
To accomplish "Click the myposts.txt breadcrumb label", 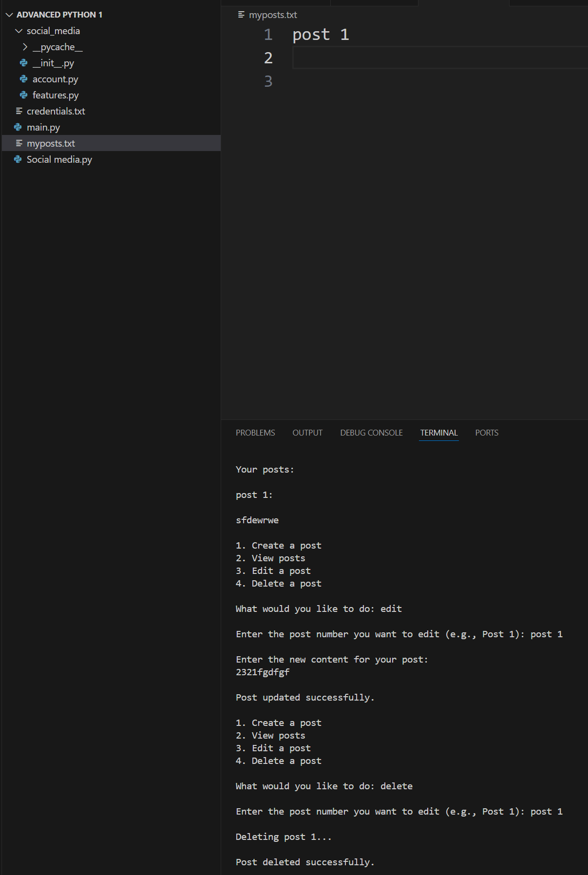I will coord(273,15).
